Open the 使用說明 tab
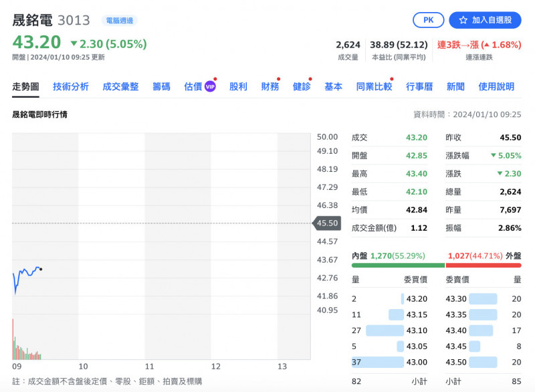The height and width of the screenshot is (392, 535). [x=496, y=87]
